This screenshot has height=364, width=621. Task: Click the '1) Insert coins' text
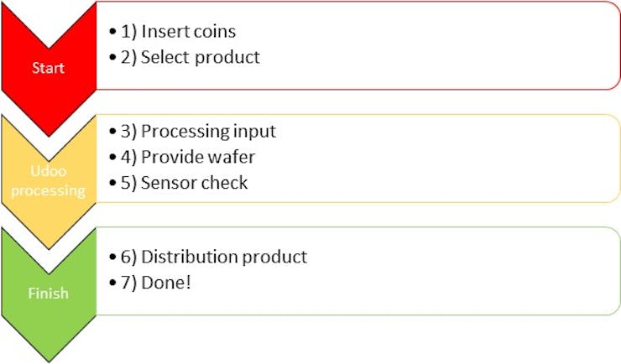tap(178, 32)
